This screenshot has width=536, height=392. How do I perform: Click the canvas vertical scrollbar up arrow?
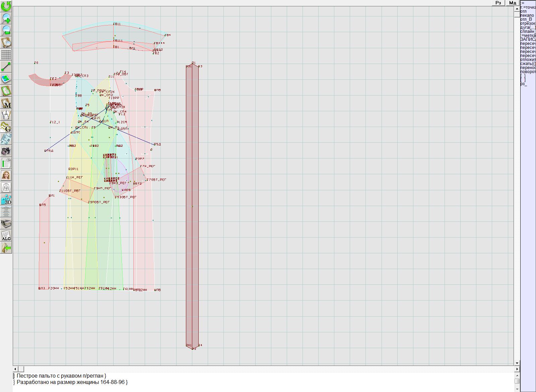click(x=517, y=8)
